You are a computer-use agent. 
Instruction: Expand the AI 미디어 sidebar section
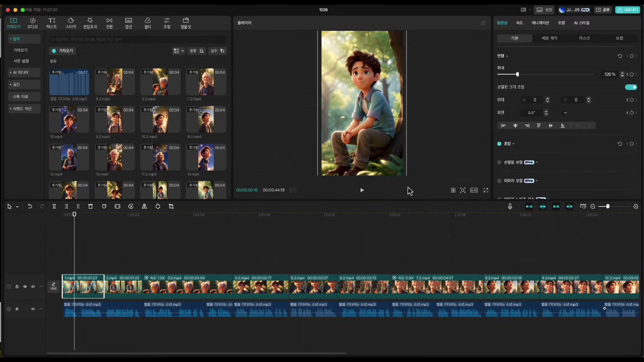24,72
